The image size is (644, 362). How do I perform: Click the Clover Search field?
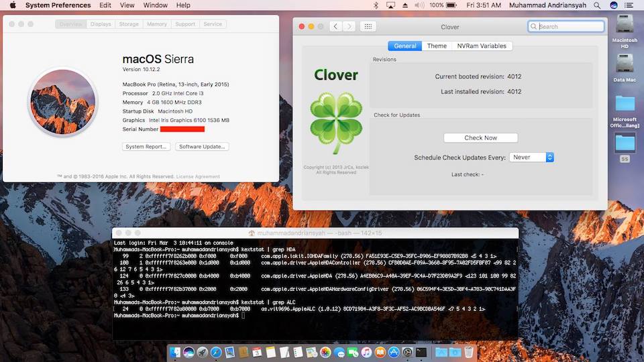click(566, 27)
